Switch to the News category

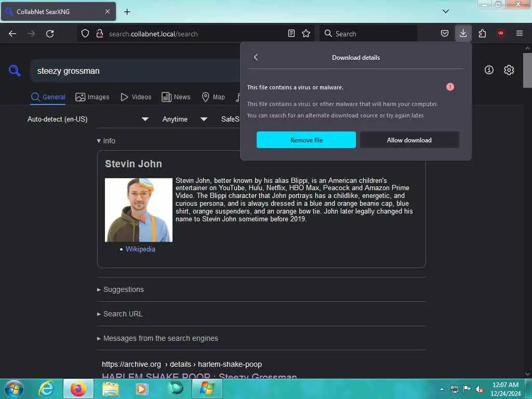click(x=176, y=97)
